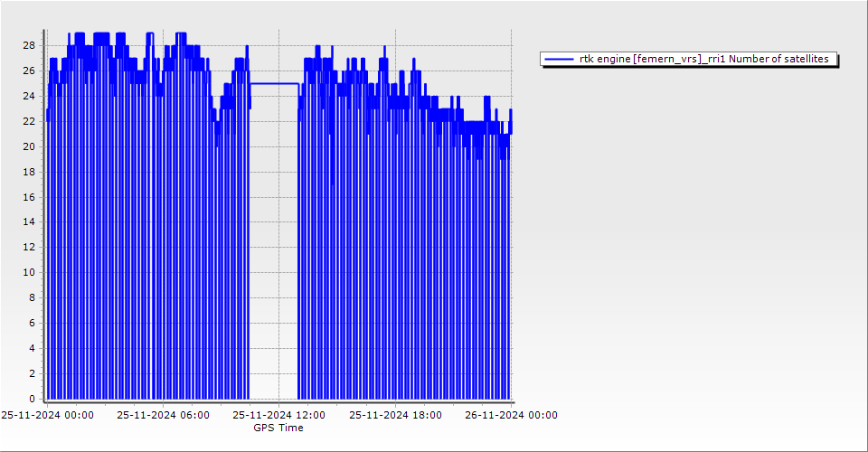Select the 25-11-2024 00:00 x-axis label
Image resolution: width=868 pixels, height=452 pixels.
click(x=46, y=416)
